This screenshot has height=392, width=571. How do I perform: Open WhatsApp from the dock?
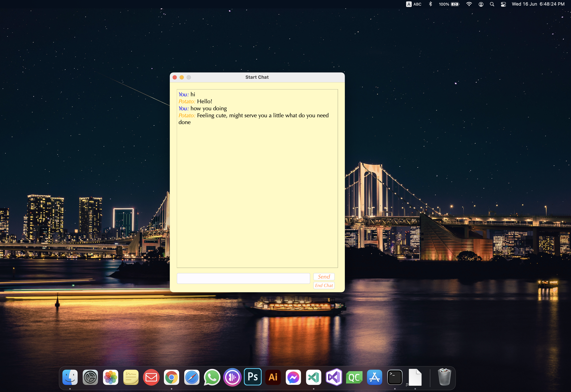pos(212,377)
